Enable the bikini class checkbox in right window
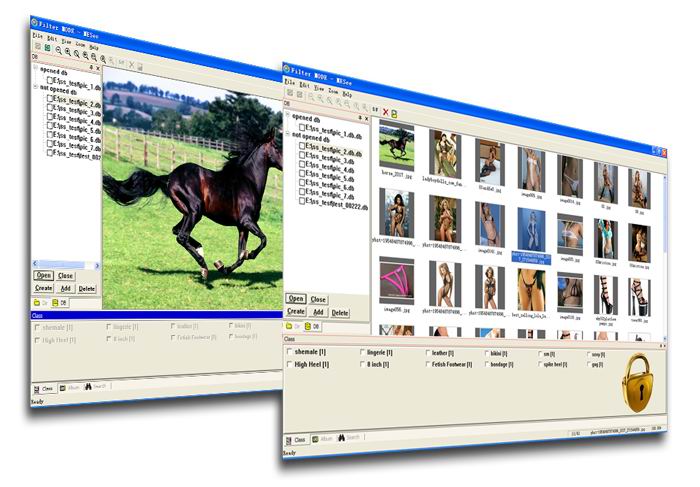 488,353
